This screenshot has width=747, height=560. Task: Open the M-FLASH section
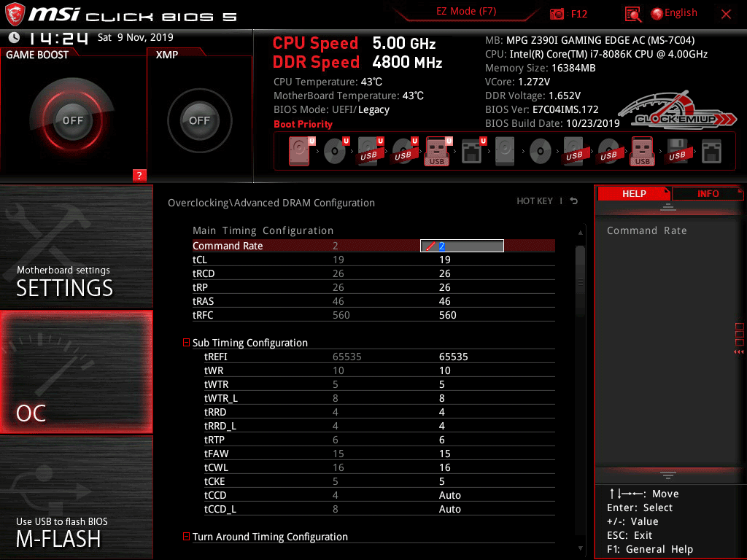pyautogui.click(x=76, y=496)
